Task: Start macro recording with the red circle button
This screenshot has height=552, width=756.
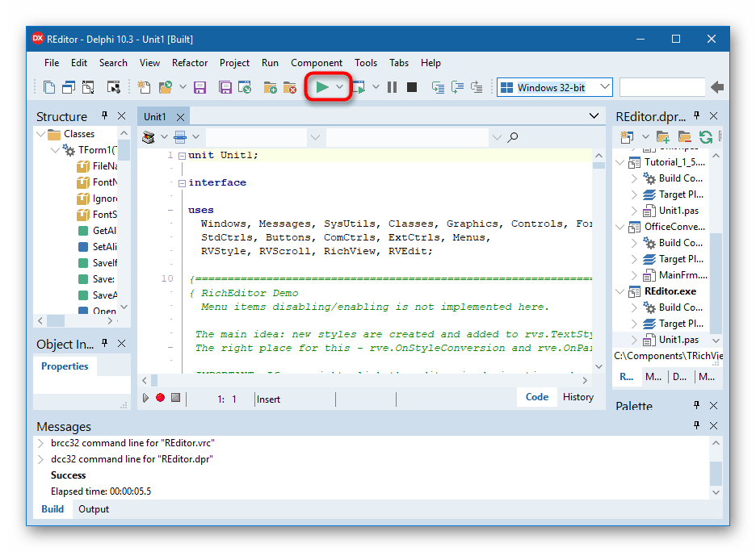Action: pos(161,397)
